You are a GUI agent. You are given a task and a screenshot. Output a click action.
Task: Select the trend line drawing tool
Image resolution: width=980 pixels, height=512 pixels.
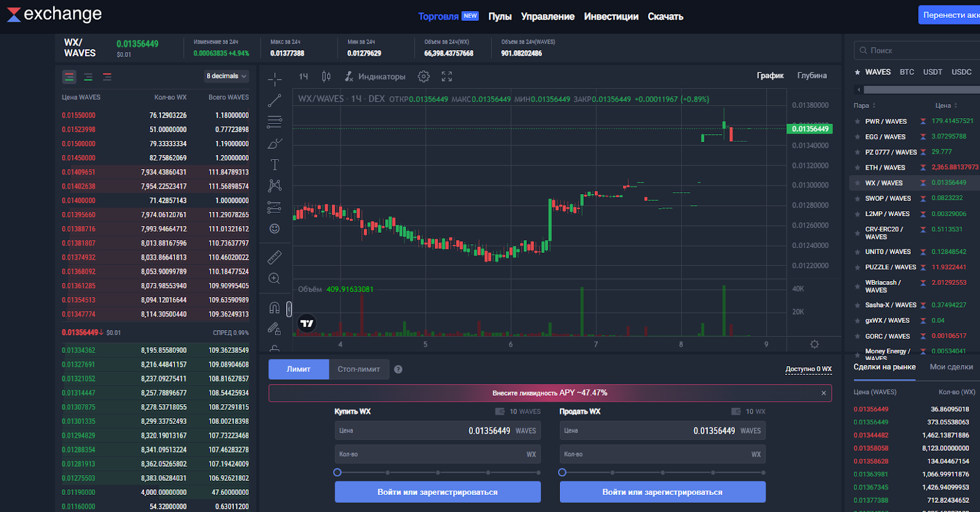(x=274, y=100)
